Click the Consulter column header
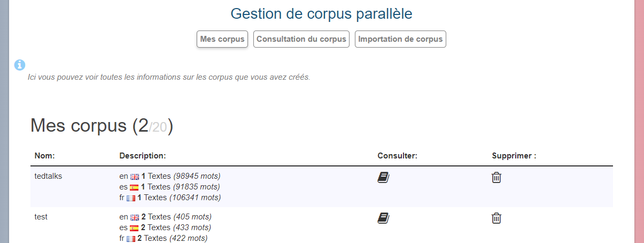Image resolution: width=644 pixels, height=243 pixels. (x=397, y=156)
